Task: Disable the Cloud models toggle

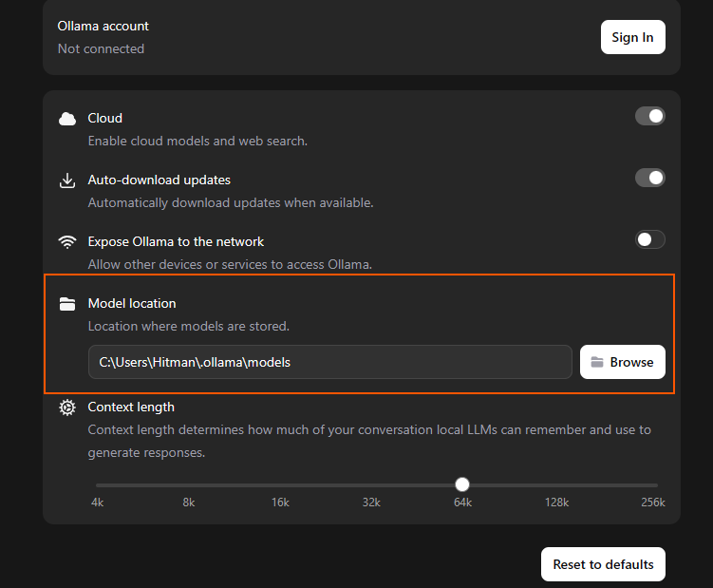Action: pyautogui.click(x=650, y=116)
